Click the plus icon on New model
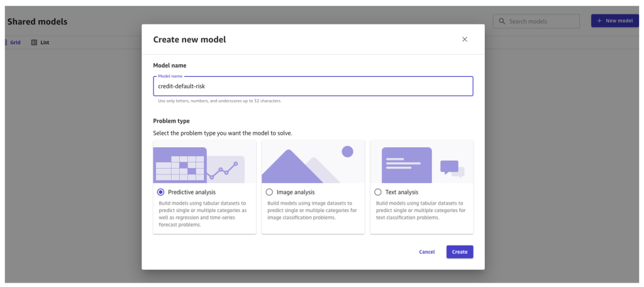Image resolution: width=644 pixels, height=287 pixels. pos(599,21)
